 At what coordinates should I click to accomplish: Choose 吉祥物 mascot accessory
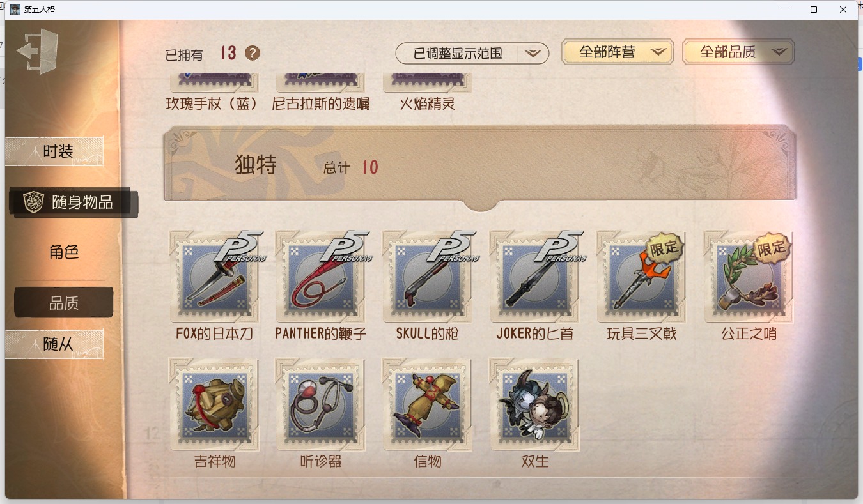(x=214, y=404)
